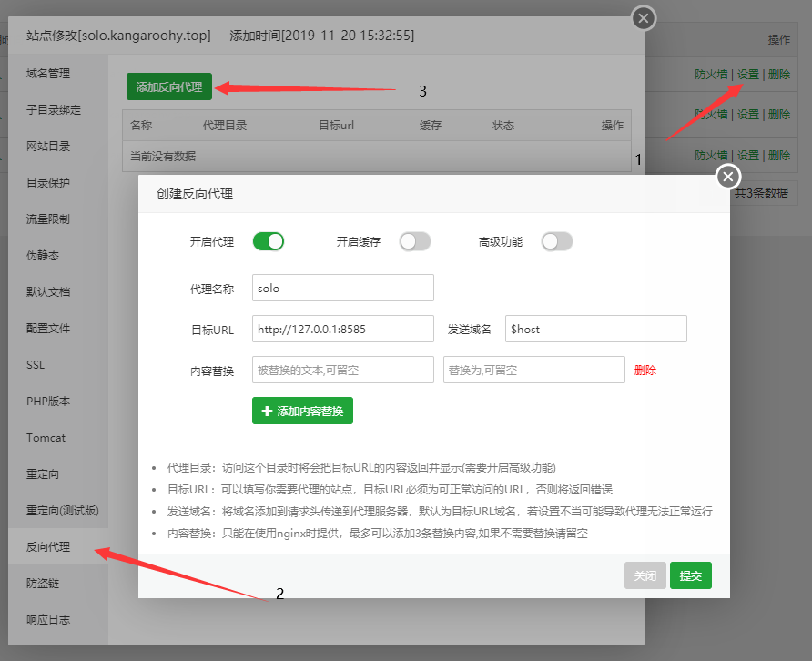Enable the 开启缓存 switch

[x=415, y=241]
